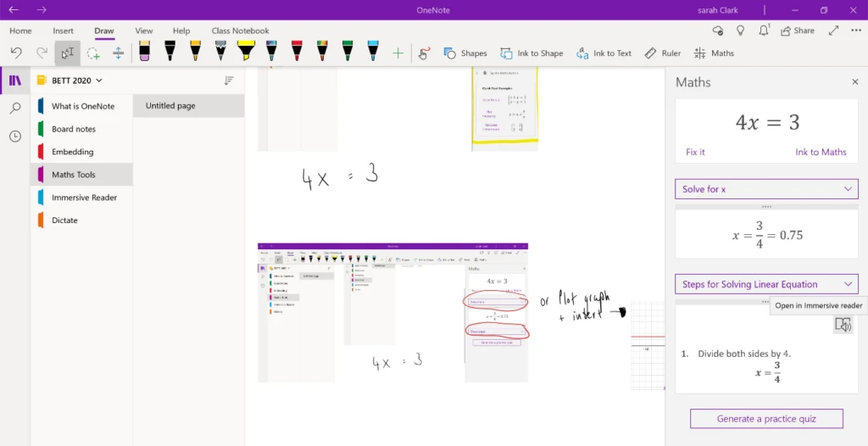Viewport: 868px width, 446px height.
Task: Select the Lasso Select tool
Action: [x=92, y=53]
